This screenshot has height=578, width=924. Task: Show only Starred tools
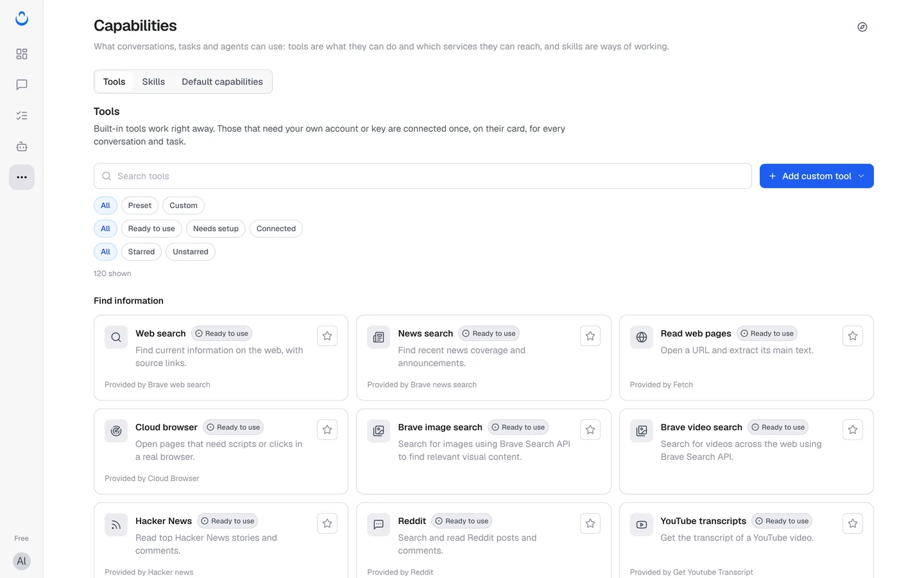pyautogui.click(x=141, y=252)
